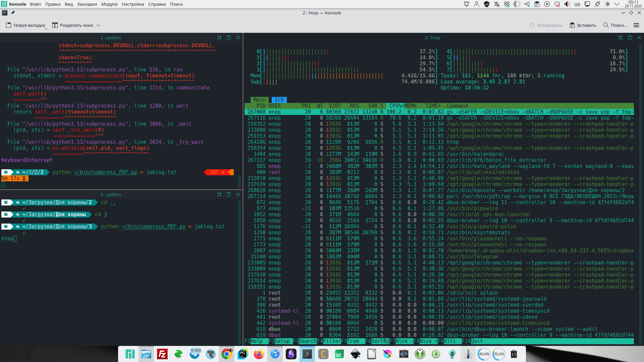The width and height of the screenshot is (644, 362).
Task: Close the 3:python split pane
Action: coord(238,194)
